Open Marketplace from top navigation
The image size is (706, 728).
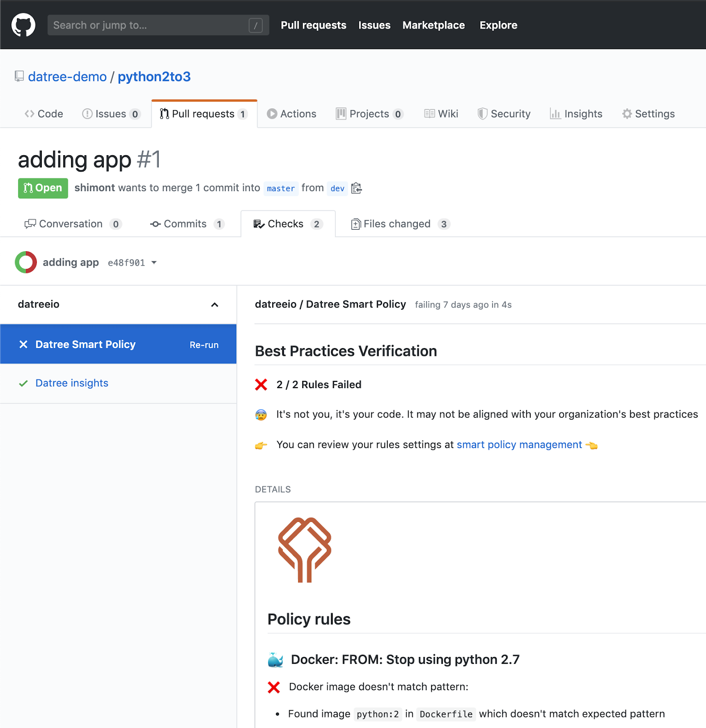434,25
